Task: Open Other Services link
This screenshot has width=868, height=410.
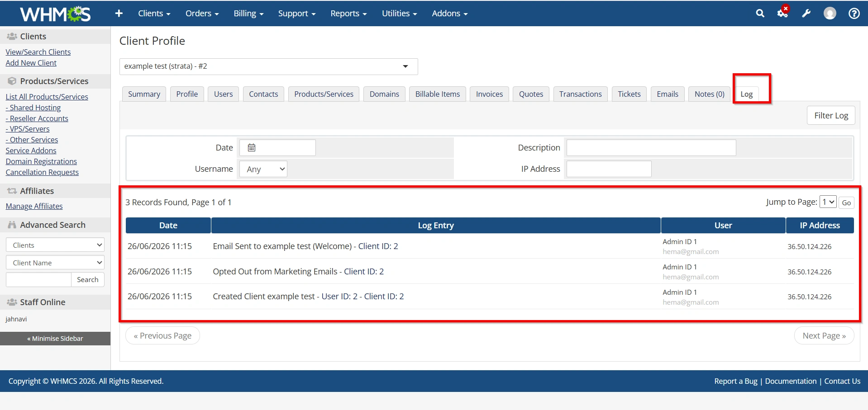Action: (x=32, y=140)
